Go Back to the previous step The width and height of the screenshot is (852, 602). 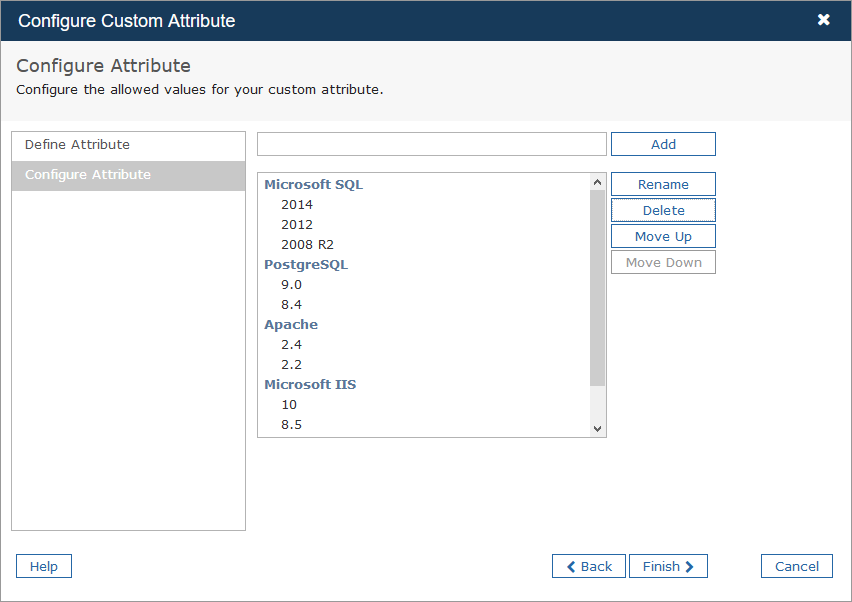(588, 566)
